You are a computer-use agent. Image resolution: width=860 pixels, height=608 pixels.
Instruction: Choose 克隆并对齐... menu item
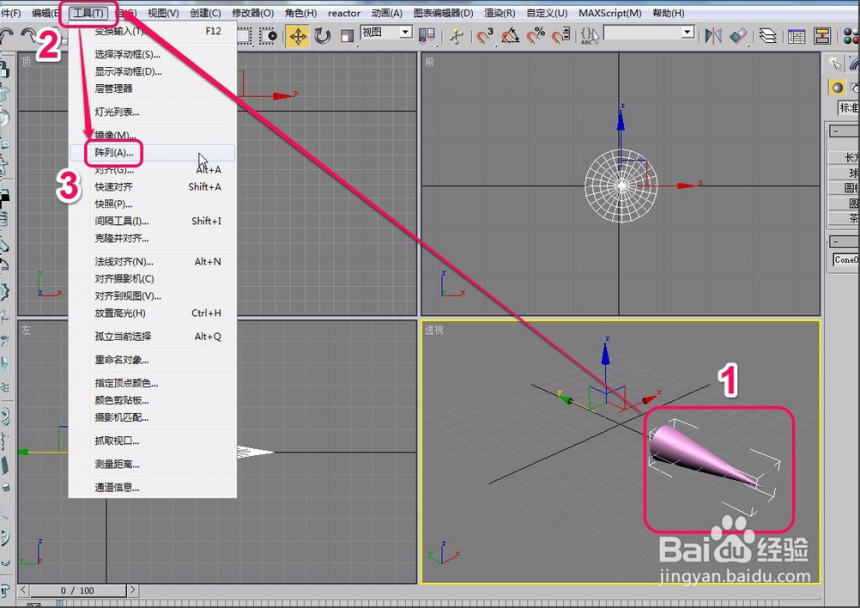pos(153,238)
